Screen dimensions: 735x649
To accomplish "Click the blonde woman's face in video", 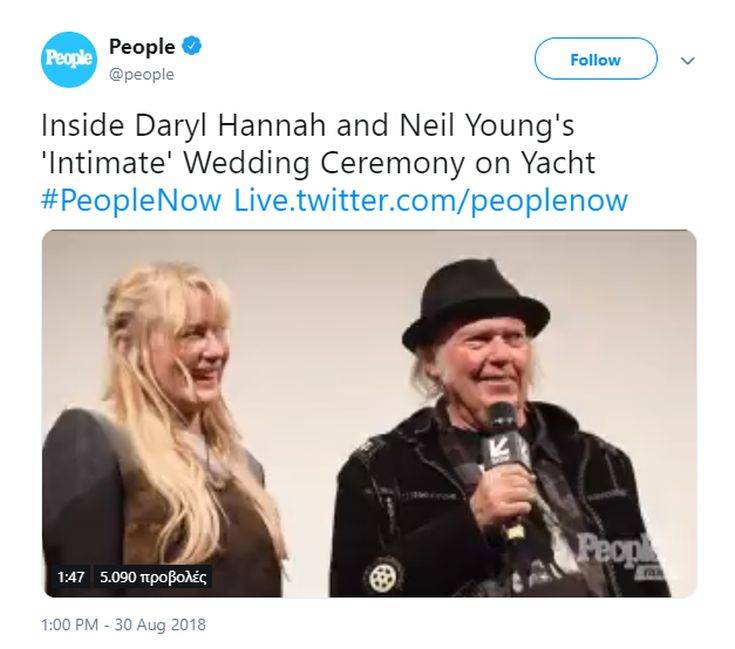I will coord(202,356).
